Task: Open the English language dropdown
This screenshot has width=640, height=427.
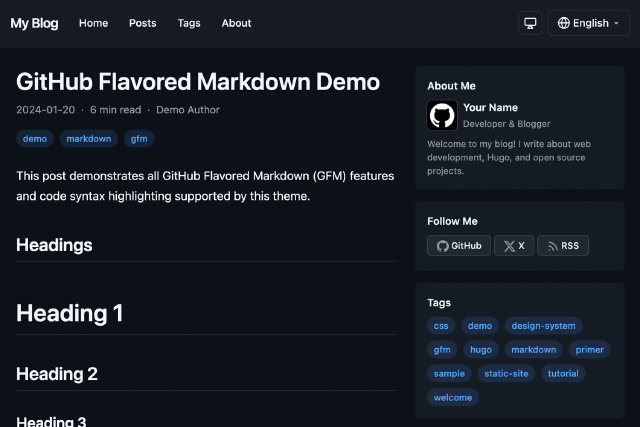Action: (588, 23)
